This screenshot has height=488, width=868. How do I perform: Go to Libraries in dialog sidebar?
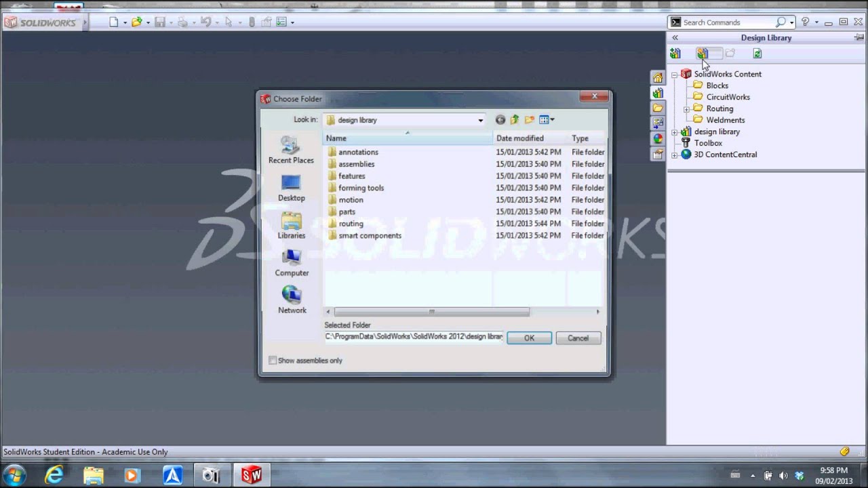[x=291, y=226]
